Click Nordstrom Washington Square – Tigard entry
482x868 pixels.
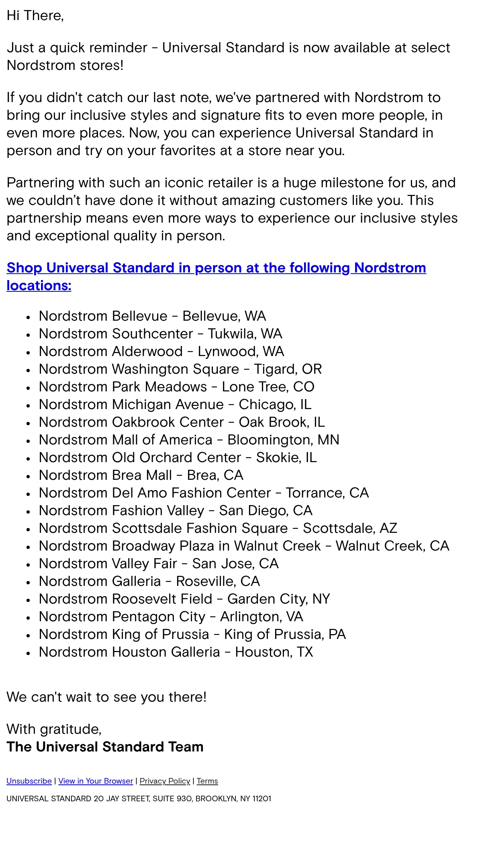tap(180, 369)
